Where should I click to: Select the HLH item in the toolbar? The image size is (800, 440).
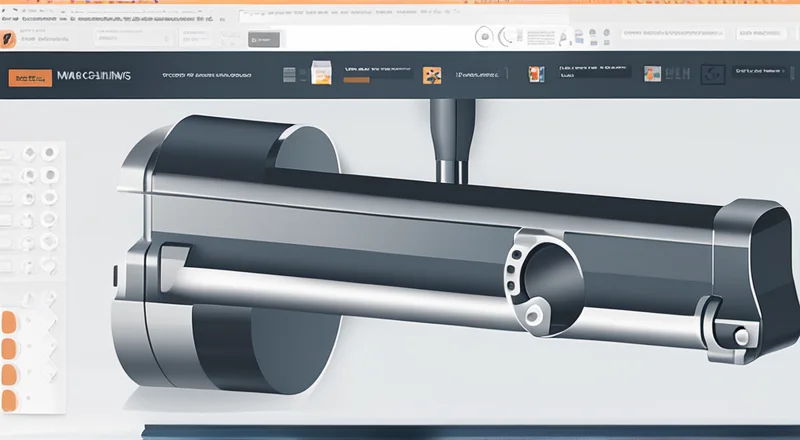[x=678, y=74]
